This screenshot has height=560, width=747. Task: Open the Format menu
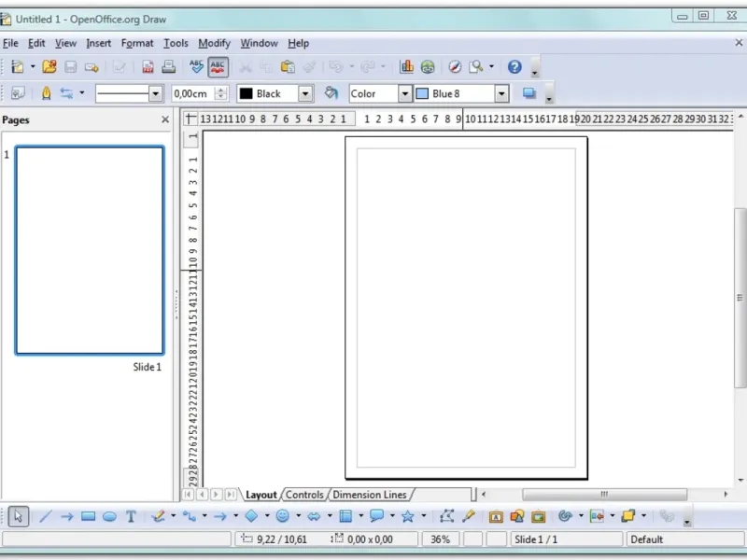tap(137, 43)
